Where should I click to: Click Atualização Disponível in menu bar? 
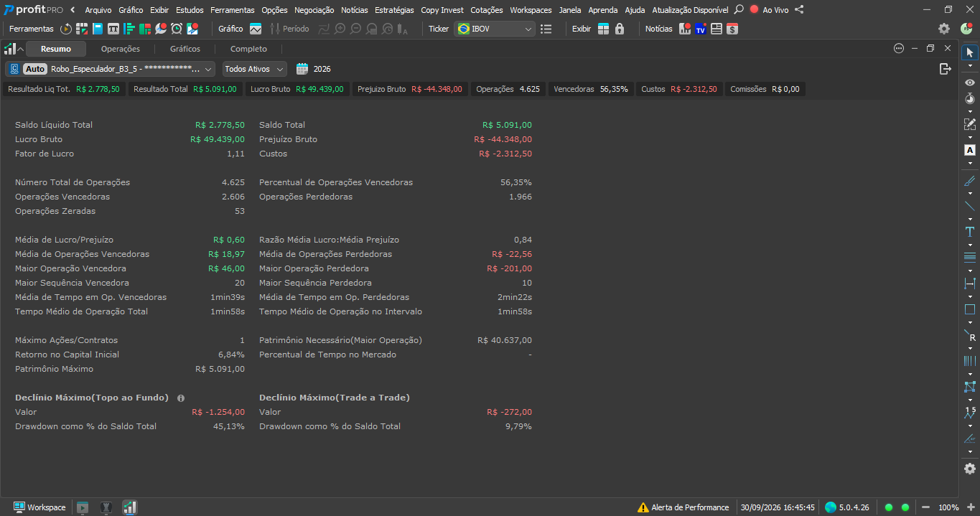(690, 10)
